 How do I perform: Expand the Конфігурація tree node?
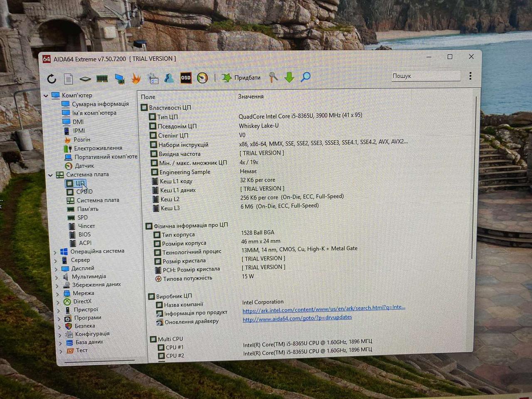coord(60,335)
